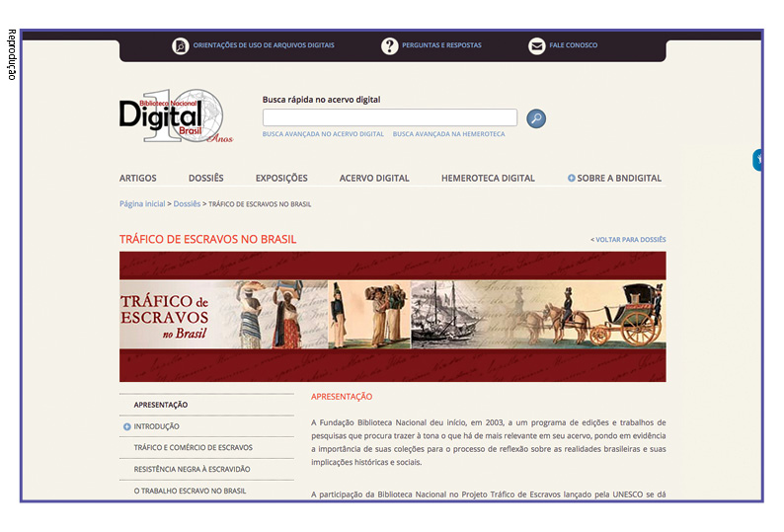Click Voltar para Dossiês link
Image resolution: width=784 pixels, height=532 pixels.
pos(628,240)
